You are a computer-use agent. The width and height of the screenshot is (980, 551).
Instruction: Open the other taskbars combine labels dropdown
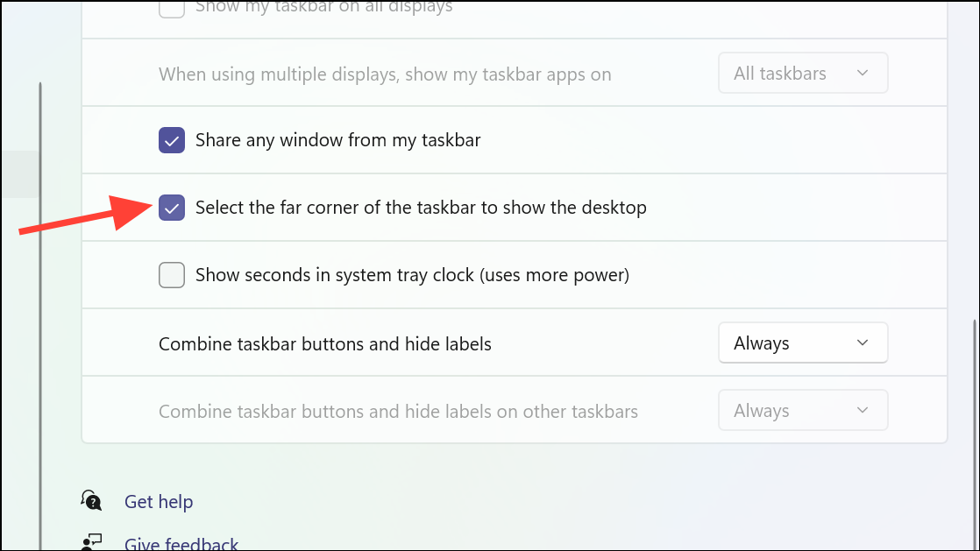pos(802,410)
